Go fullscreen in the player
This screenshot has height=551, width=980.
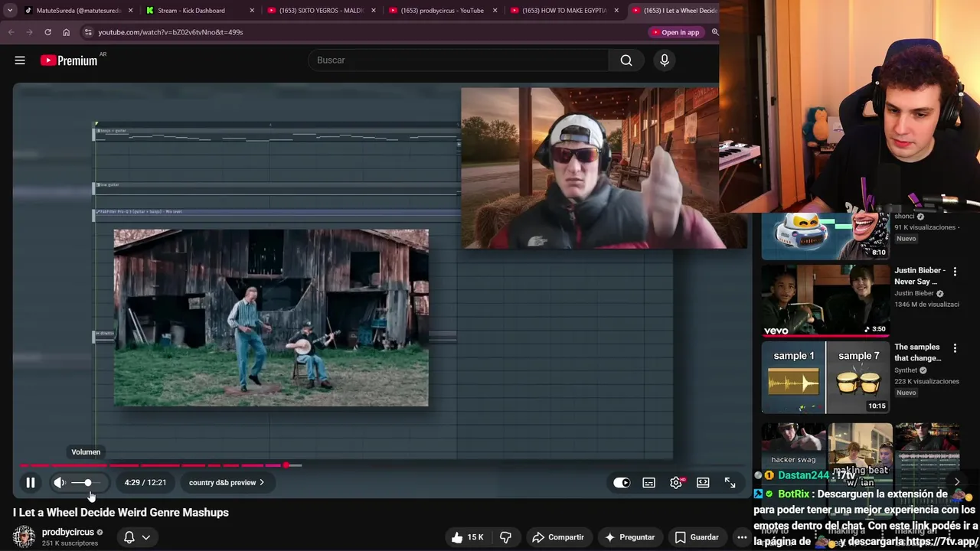pos(730,483)
